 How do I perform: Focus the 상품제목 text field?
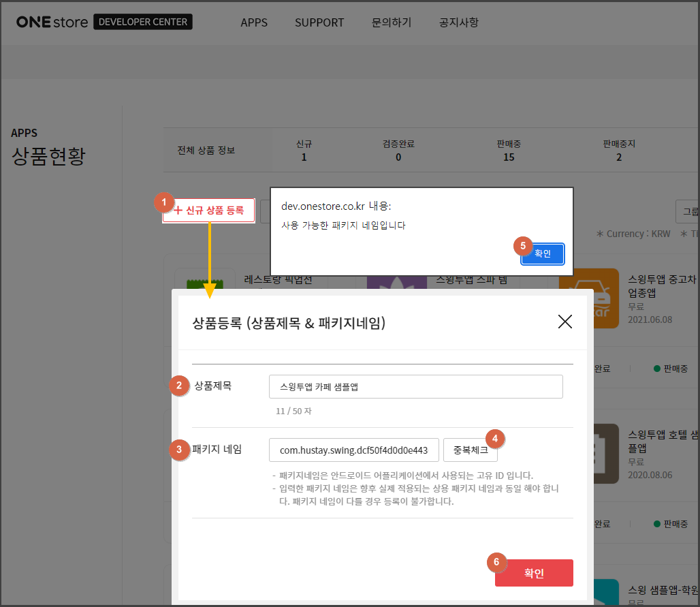tap(415, 386)
